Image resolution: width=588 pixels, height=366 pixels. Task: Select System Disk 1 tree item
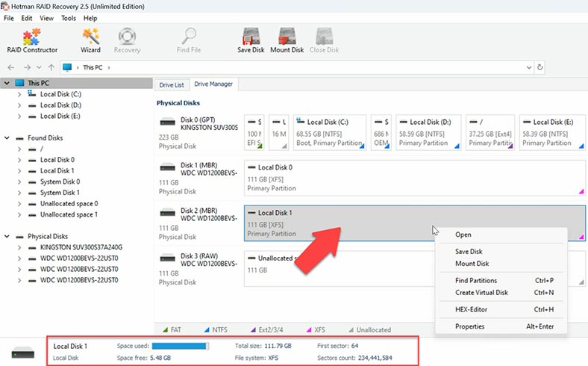click(x=60, y=193)
